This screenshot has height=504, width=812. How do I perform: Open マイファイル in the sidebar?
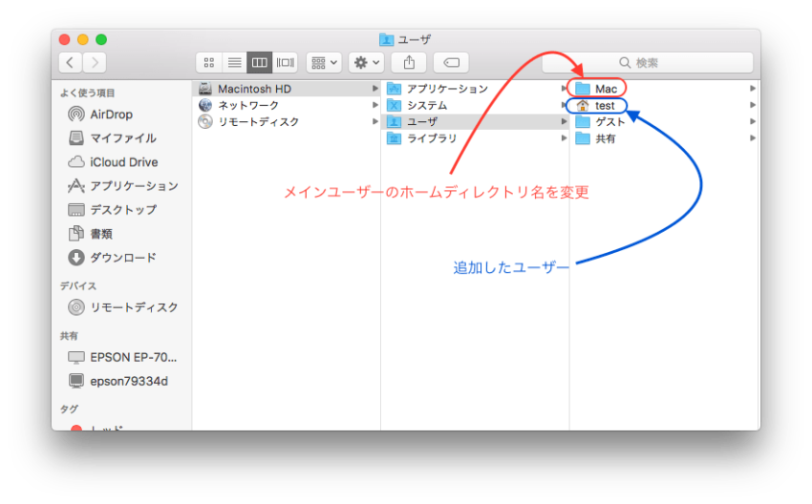[x=112, y=138]
